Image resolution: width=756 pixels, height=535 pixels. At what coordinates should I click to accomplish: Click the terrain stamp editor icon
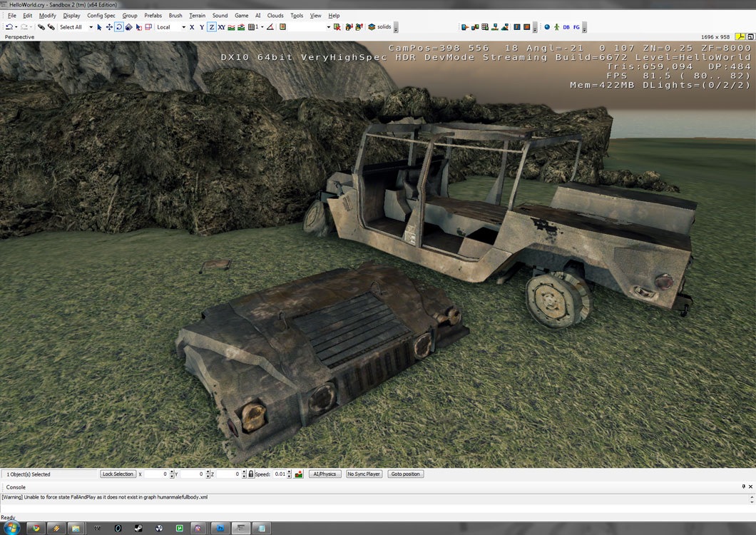tap(495, 27)
